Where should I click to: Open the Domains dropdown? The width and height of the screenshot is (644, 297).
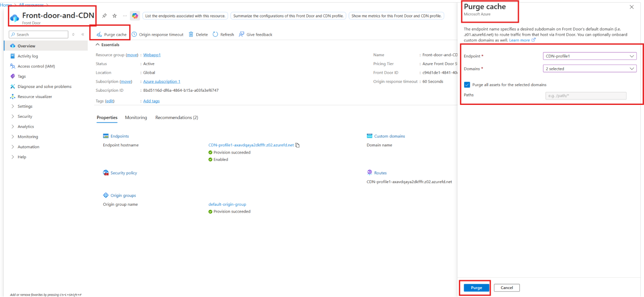pyautogui.click(x=589, y=69)
